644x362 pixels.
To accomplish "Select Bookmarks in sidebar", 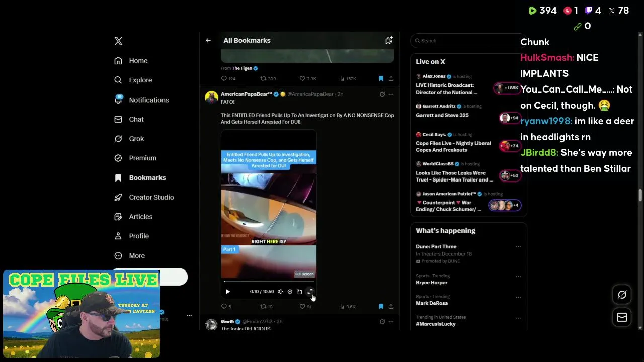I will click(140, 177).
